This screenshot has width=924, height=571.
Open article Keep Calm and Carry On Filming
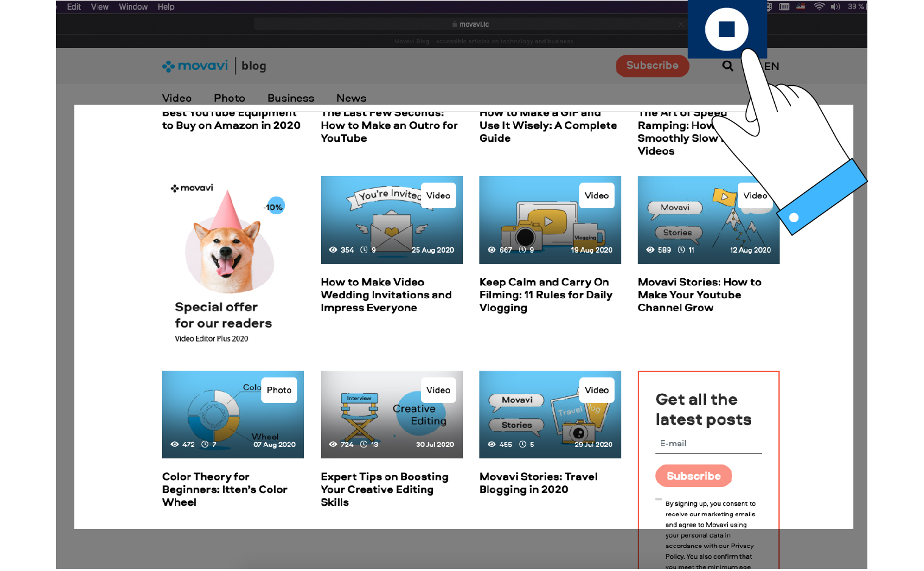tap(546, 295)
